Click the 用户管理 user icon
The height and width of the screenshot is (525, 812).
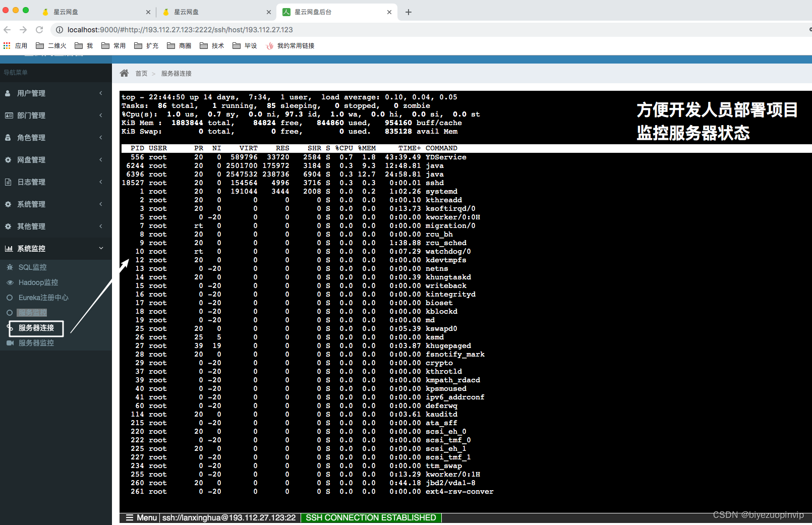coord(8,93)
